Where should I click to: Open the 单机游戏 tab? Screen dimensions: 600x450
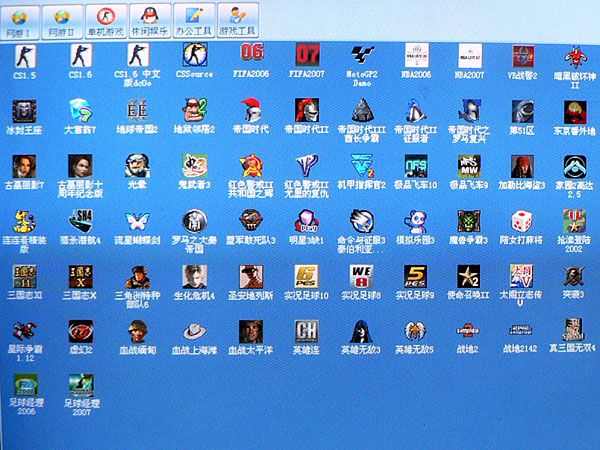(x=107, y=19)
